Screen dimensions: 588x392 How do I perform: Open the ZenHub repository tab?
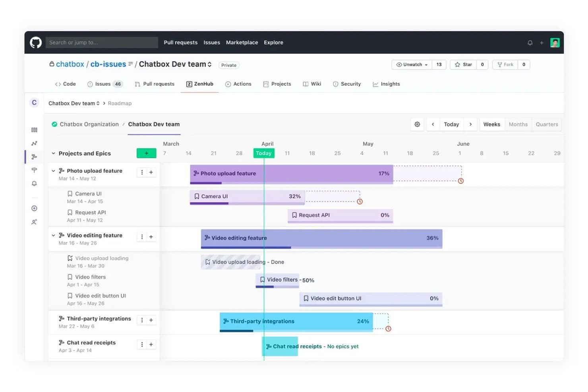pos(200,84)
